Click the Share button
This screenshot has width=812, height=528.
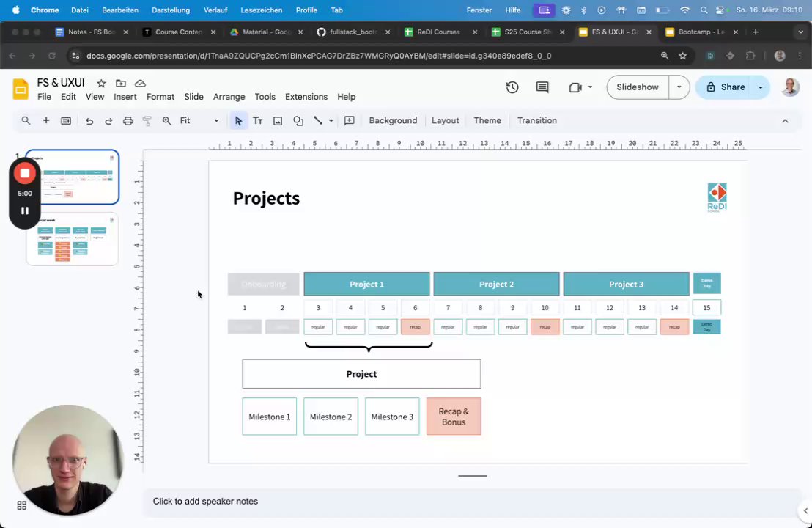(725, 87)
